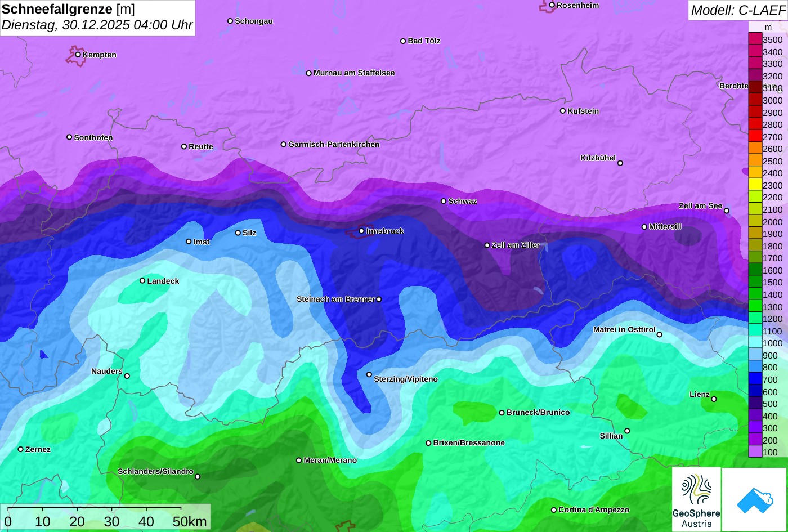788x532 pixels.
Task: Click the 'Meran/Merano' label
Action: tap(330, 460)
